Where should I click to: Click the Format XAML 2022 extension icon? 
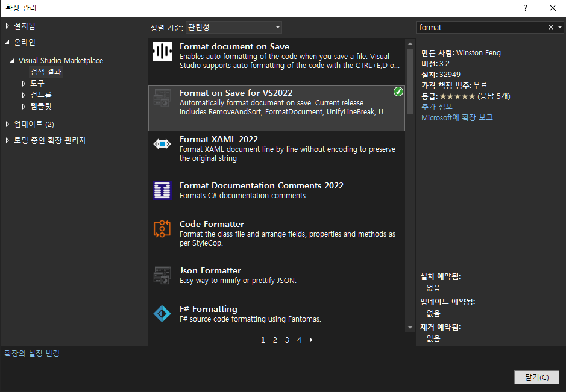[162, 144]
